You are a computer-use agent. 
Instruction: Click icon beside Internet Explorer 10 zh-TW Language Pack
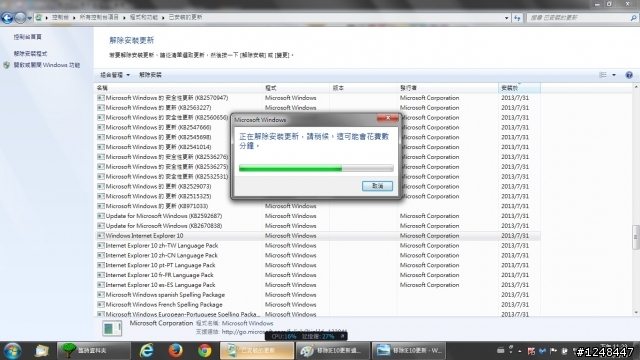click(100, 246)
